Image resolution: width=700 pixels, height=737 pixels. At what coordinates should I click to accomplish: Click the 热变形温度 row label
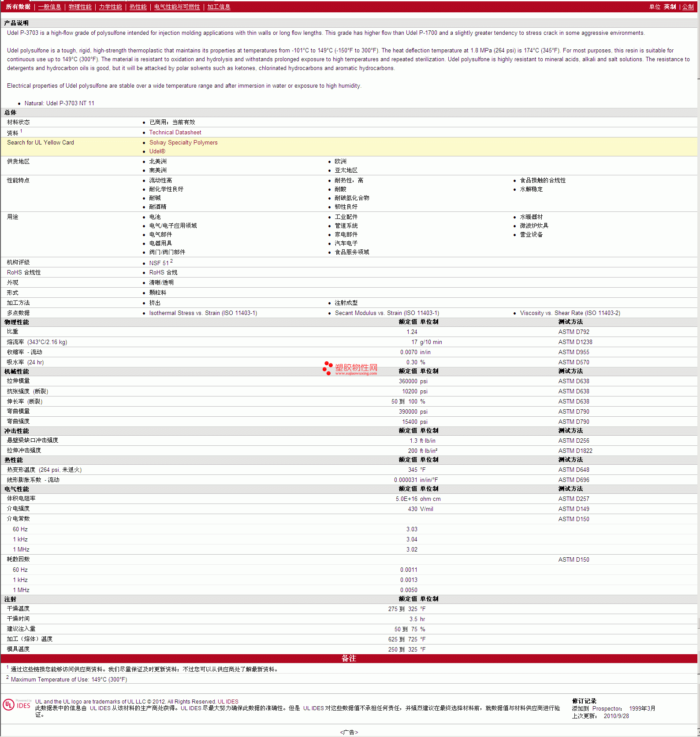(44, 470)
